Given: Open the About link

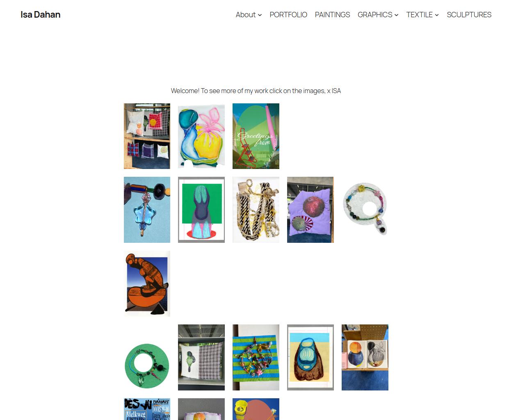Looking at the screenshot, I should click(245, 14).
